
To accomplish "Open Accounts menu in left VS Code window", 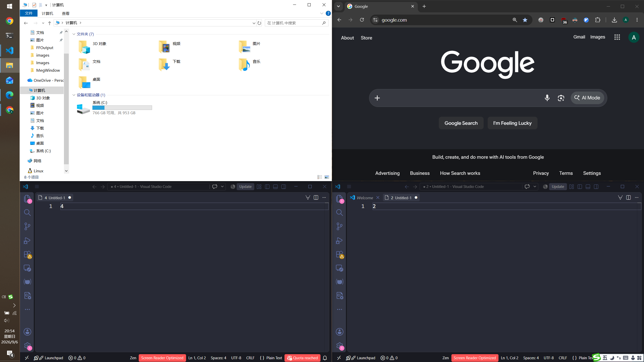I will 27,332.
